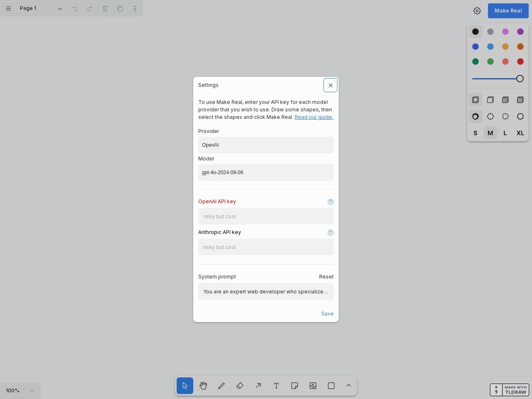Select the solid line style icon
The image size is (532, 399).
click(x=520, y=116)
